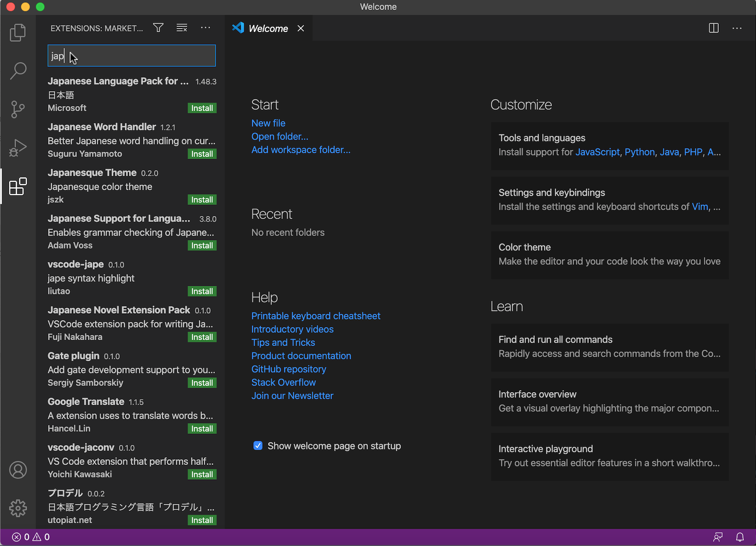This screenshot has height=546, width=756.
Task: Click Add workspace folder... link
Action: (301, 150)
